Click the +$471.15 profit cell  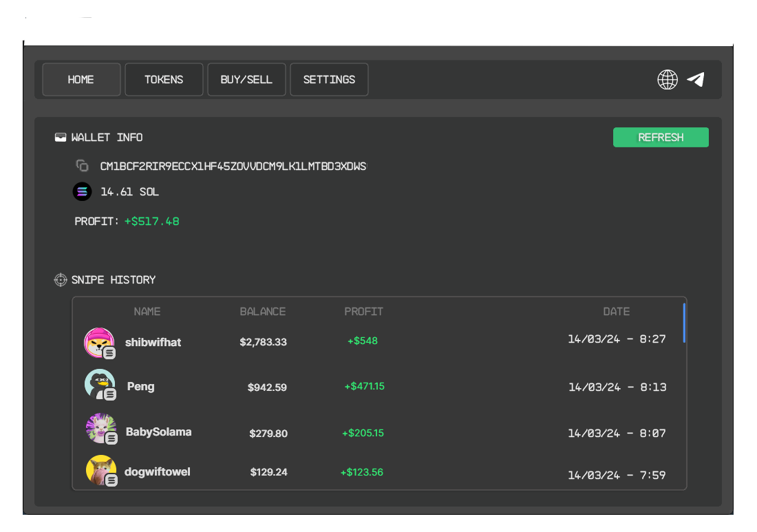pyautogui.click(x=365, y=386)
